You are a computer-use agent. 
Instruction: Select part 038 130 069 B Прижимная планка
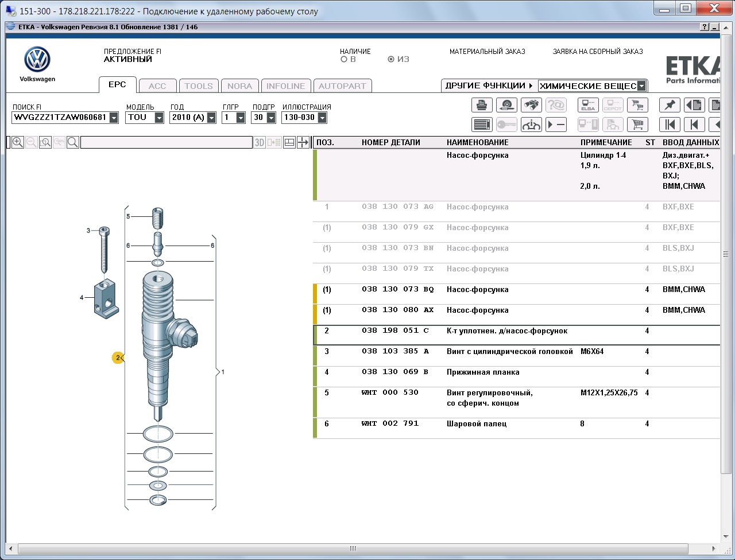coord(517,376)
